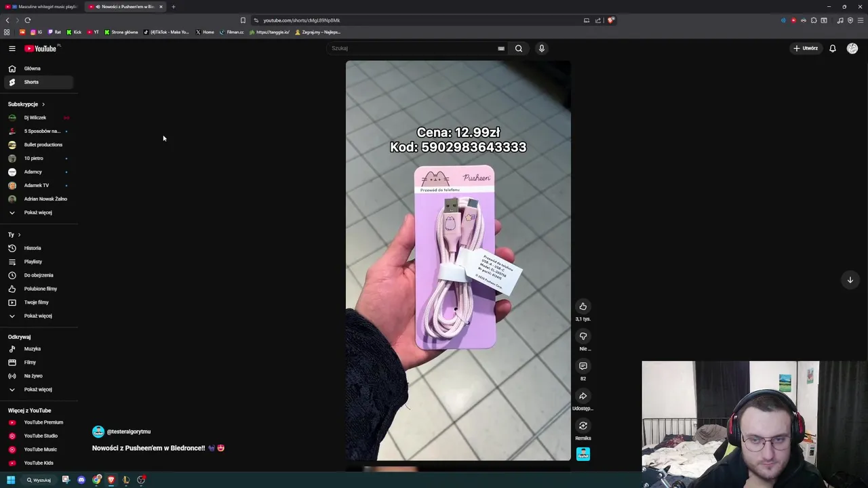Open the notifications bell

pyautogui.click(x=833, y=48)
